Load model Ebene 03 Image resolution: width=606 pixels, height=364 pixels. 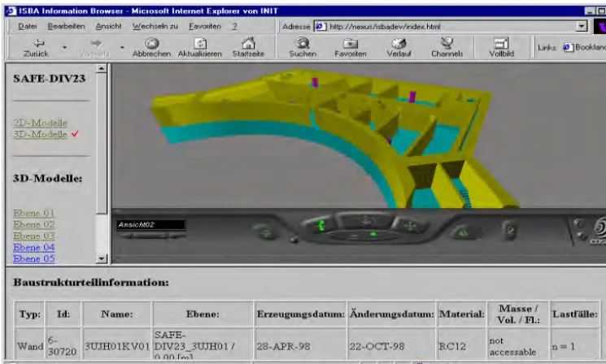click(x=33, y=236)
